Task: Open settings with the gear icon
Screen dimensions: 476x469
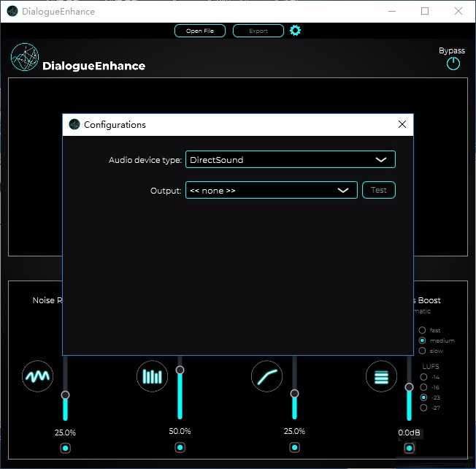Action: coord(295,31)
